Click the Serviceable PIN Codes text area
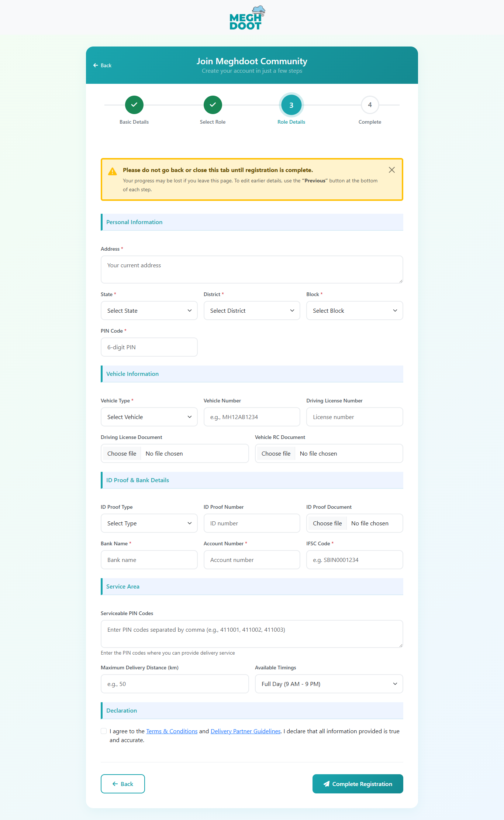Screen dimensions: 504x820 tap(252, 634)
